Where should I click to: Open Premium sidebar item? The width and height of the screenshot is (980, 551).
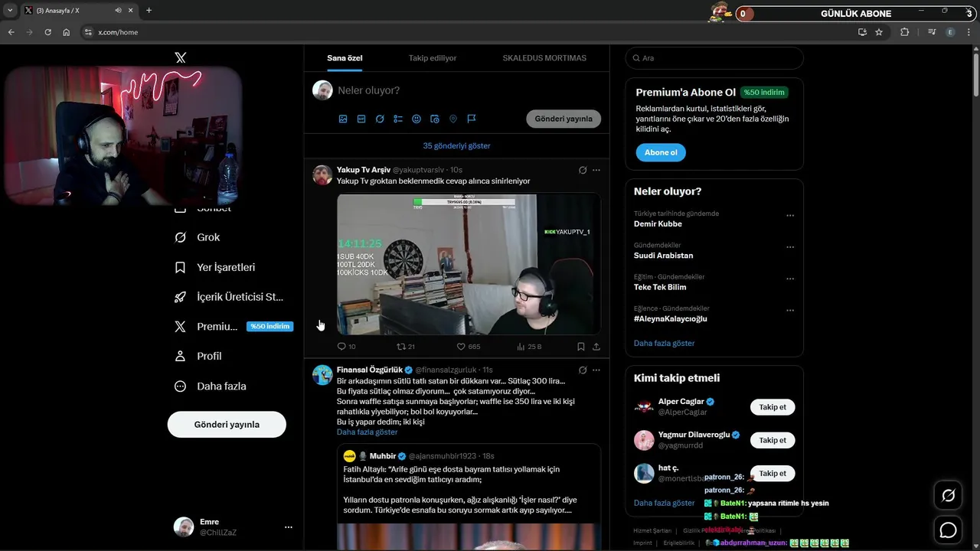click(234, 326)
